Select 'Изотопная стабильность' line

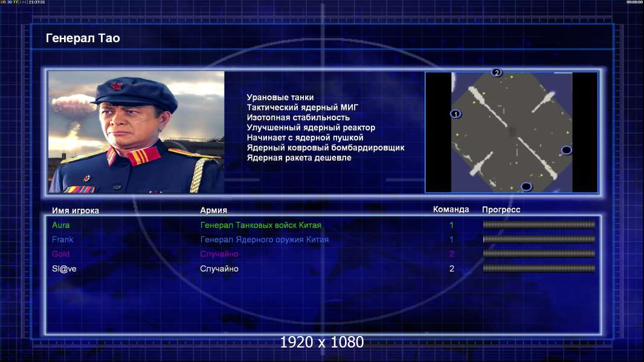tap(298, 117)
